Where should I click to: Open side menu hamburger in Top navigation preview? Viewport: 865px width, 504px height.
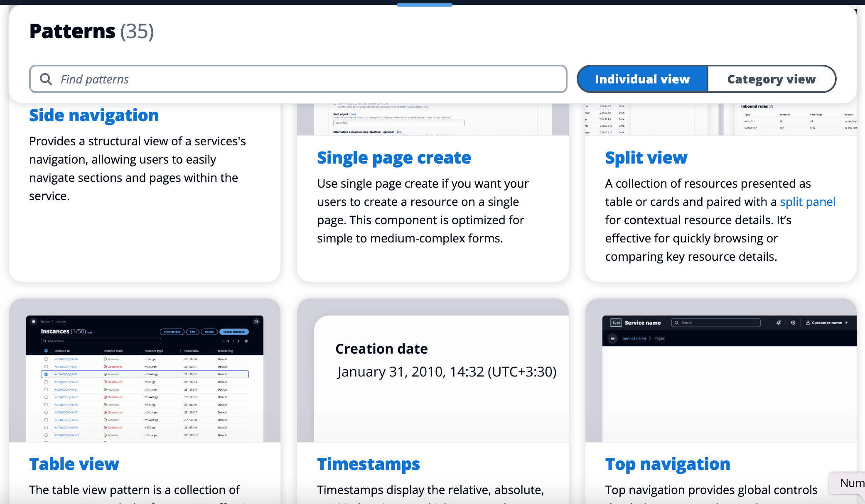pyautogui.click(x=613, y=338)
